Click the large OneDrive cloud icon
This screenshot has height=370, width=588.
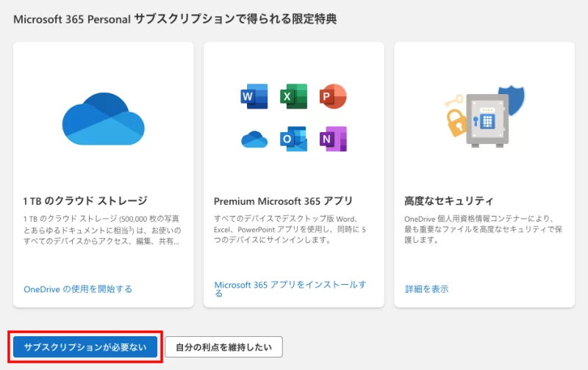103,119
